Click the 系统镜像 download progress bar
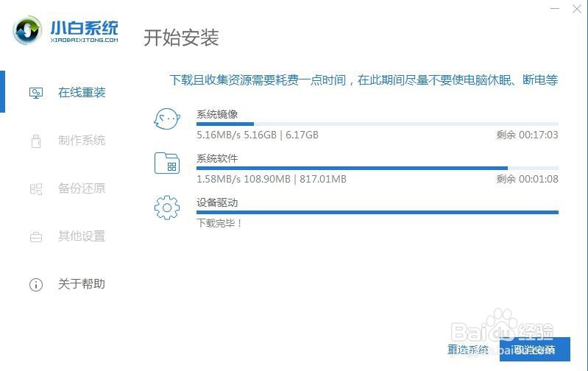This screenshot has height=371, width=588. tap(377, 124)
